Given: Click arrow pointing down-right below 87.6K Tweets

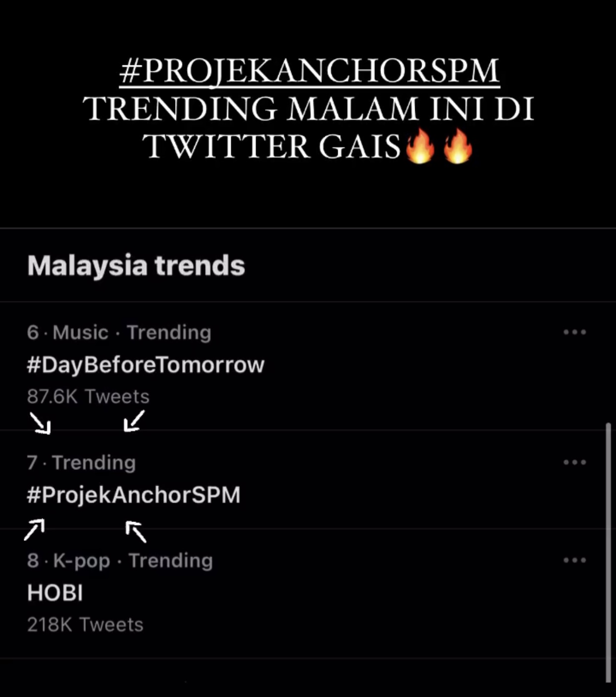Looking at the screenshot, I should click(x=40, y=423).
